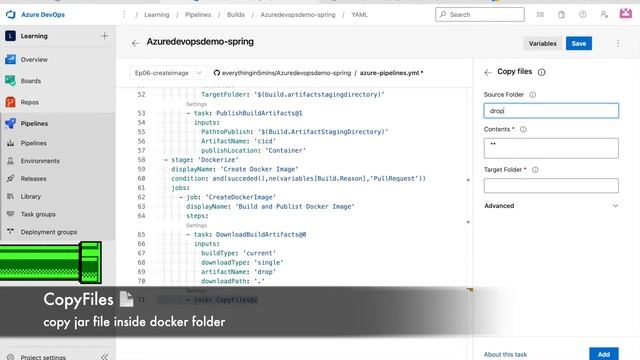Click line 56 ArtifactName: 'cicd'
The image size is (640, 360).
tap(238, 141)
